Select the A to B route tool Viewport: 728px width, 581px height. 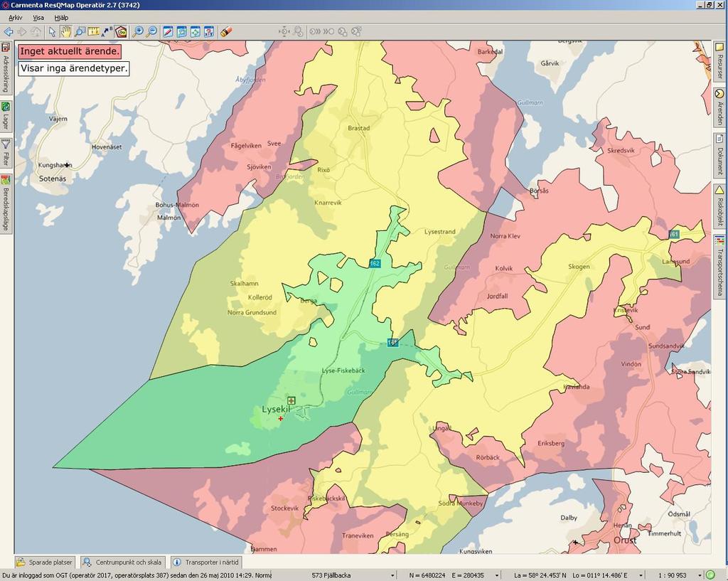[107, 31]
